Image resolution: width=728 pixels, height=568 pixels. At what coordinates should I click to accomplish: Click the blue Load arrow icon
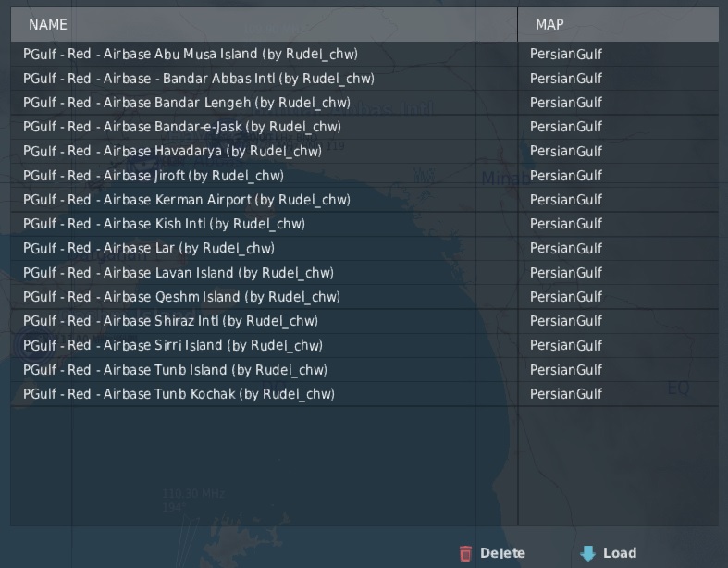pyautogui.click(x=588, y=553)
